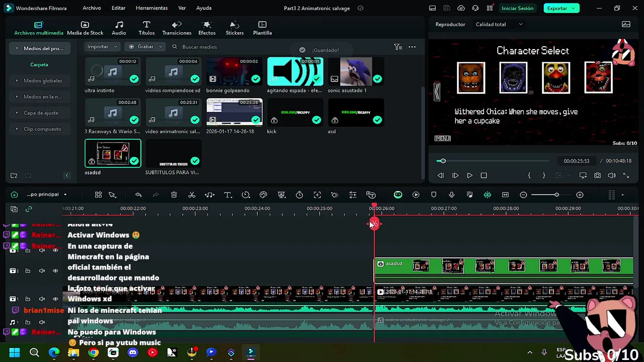The width and height of the screenshot is (644, 362).
Task: Click the timeline zoom slider
Action: 551,195
